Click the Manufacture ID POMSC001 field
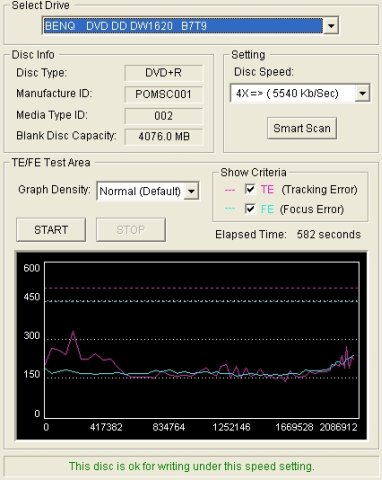Viewport: 382px width, 480px height. point(163,94)
